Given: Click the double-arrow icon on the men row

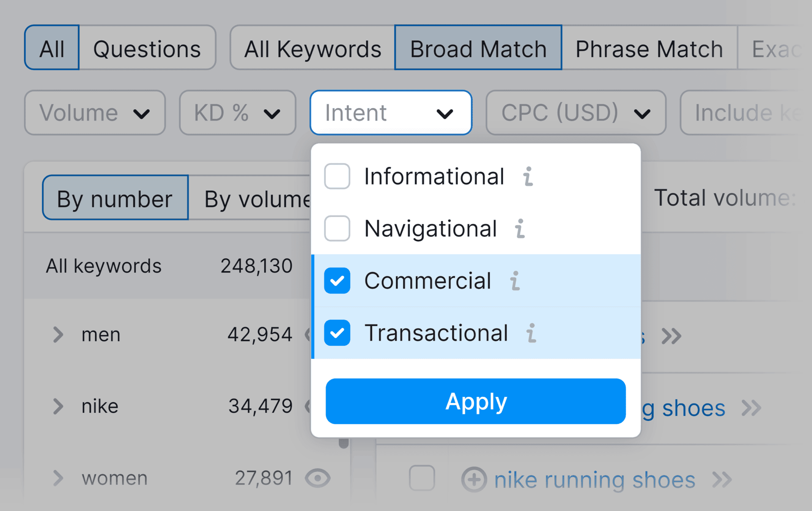Looking at the screenshot, I should (671, 336).
